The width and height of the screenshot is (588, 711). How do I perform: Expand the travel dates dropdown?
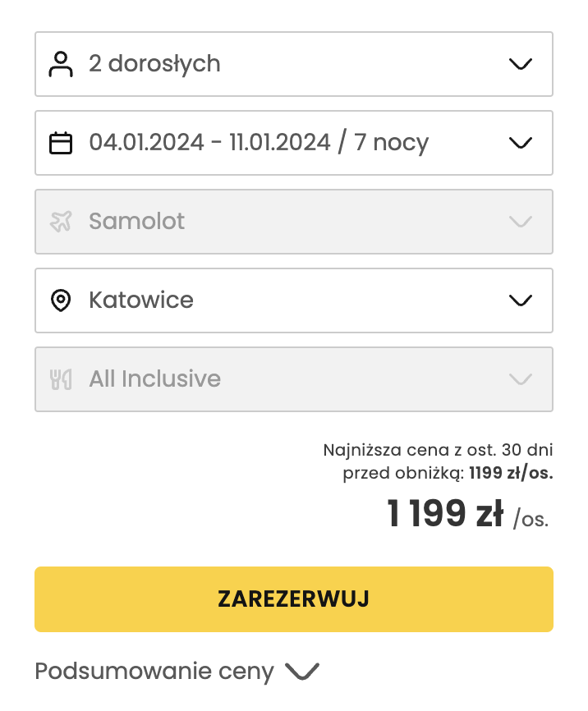pyautogui.click(x=521, y=142)
